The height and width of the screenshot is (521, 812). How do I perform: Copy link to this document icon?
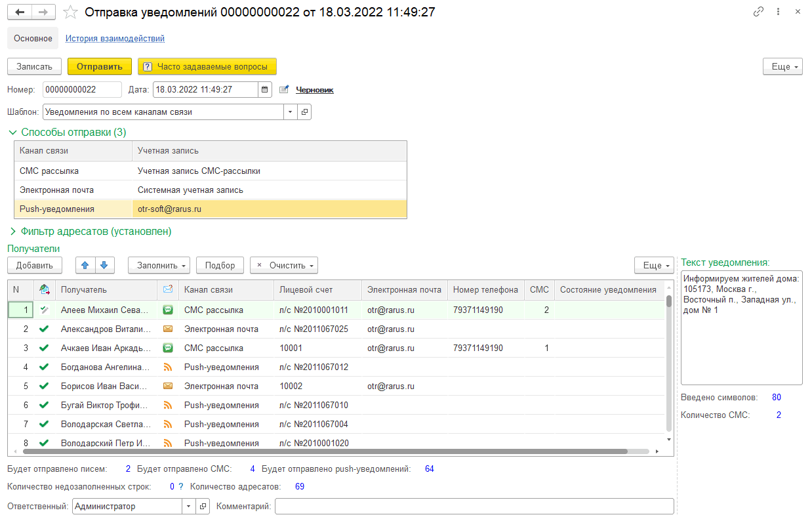pos(759,12)
